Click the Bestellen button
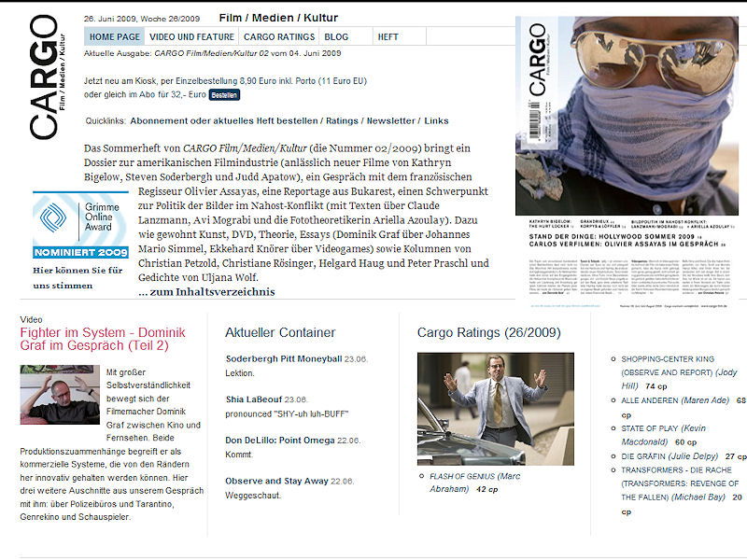 point(224,95)
